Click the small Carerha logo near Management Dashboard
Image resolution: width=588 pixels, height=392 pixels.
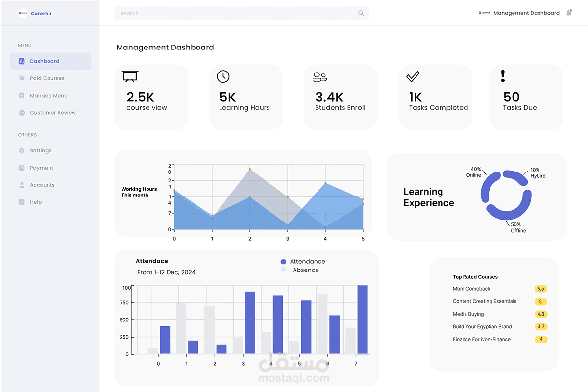pyautogui.click(x=484, y=13)
